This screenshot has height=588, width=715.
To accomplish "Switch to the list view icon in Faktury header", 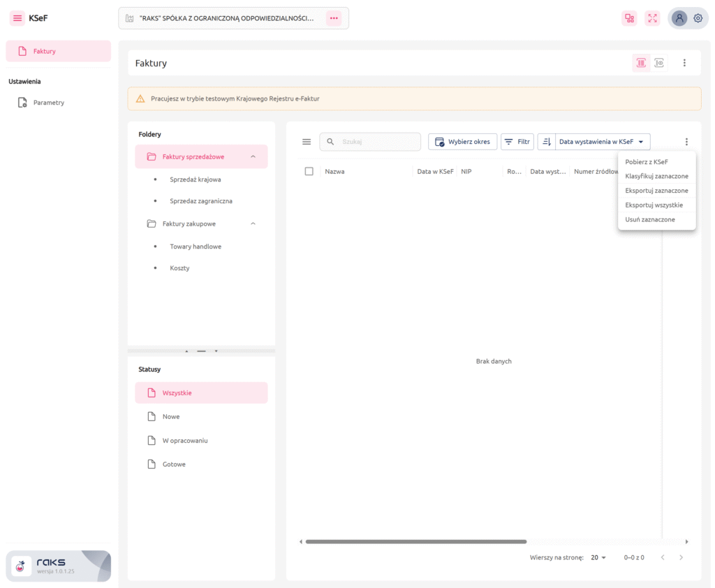I will [x=640, y=63].
